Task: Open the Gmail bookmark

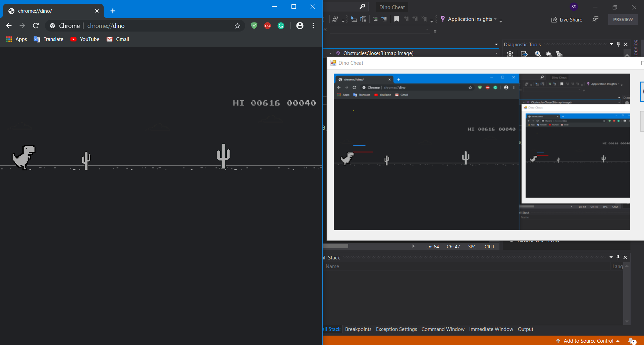Action: point(118,39)
